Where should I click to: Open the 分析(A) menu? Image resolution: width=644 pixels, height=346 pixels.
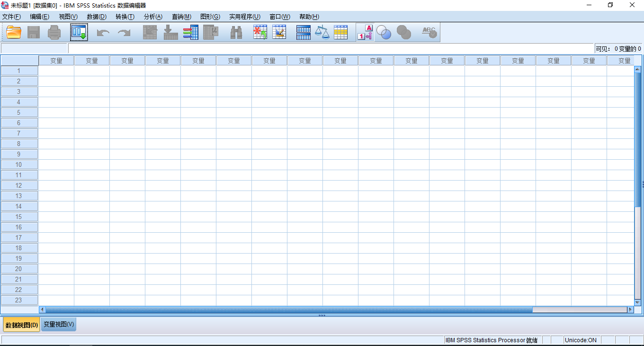pyautogui.click(x=153, y=17)
